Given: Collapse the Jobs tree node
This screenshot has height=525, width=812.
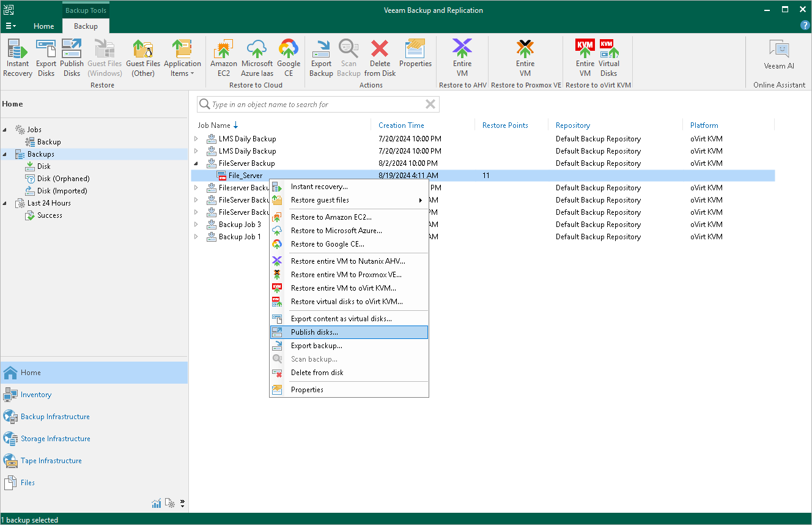Looking at the screenshot, I should click(6, 130).
